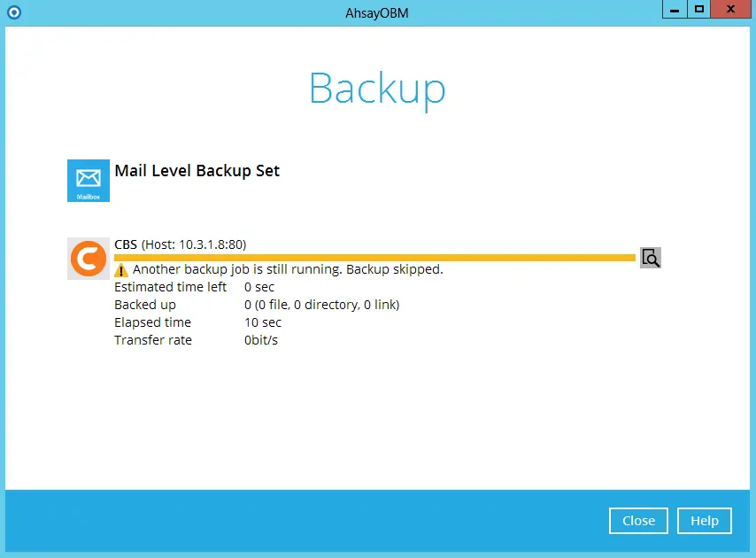Viewport: 756px width, 558px height.
Task: Select the orange CBS destination icon
Action: (x=88, y=260)
